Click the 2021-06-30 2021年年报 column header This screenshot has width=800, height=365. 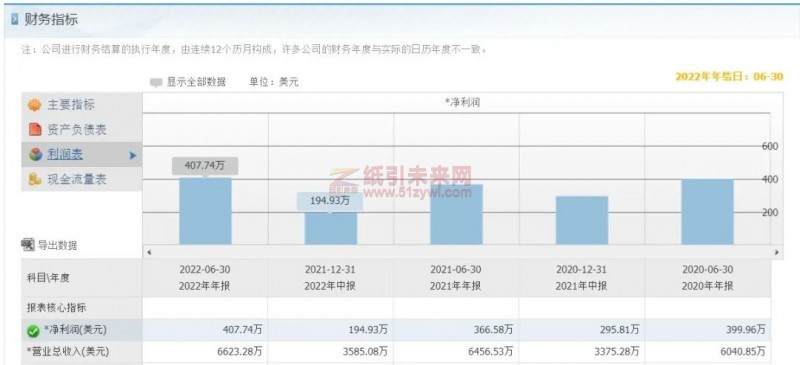[456, 278]
